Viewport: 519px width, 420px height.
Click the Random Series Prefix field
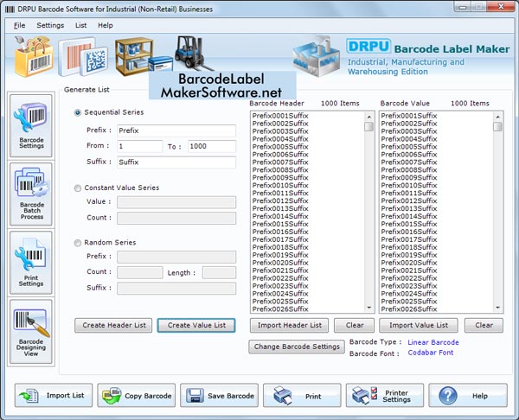tap(176, 257)
